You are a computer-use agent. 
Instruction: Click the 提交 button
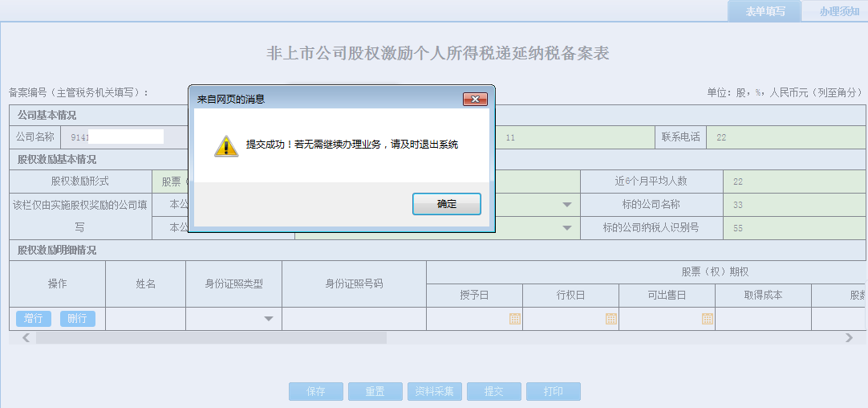click(x=493, y=392)
